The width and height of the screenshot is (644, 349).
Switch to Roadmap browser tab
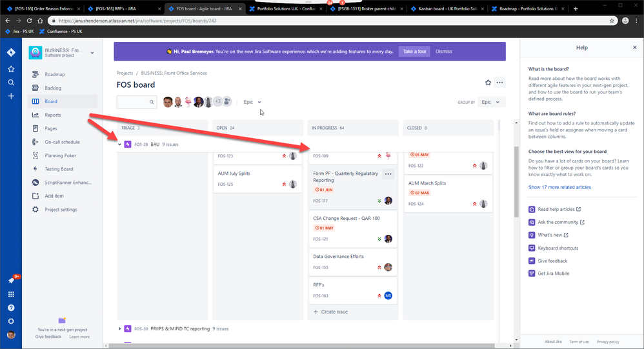coord(528,8)
